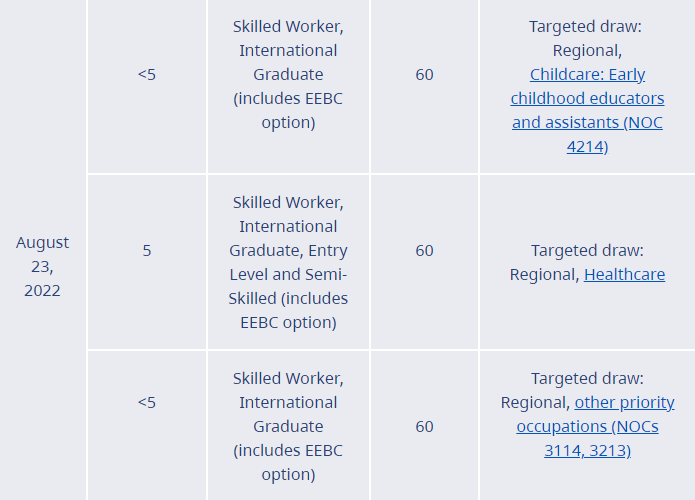Viewport: 695px width, 500px height.
Task: Click 'Targeted draw:' text in the Childcare row
Action: pos(587,26)
